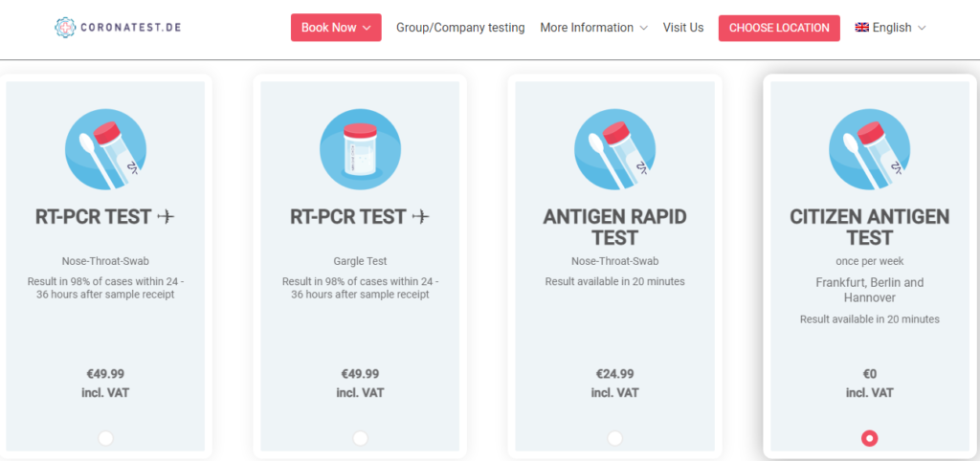Open the English language selector
This screenshot has width=980, height=461.
(x=890, y=28)
